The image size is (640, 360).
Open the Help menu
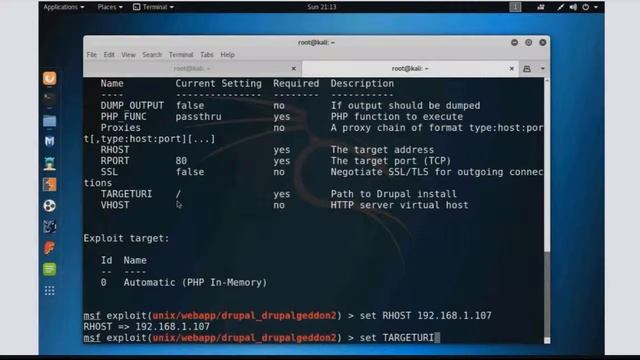pyautogui.click(x=227, y=55)
